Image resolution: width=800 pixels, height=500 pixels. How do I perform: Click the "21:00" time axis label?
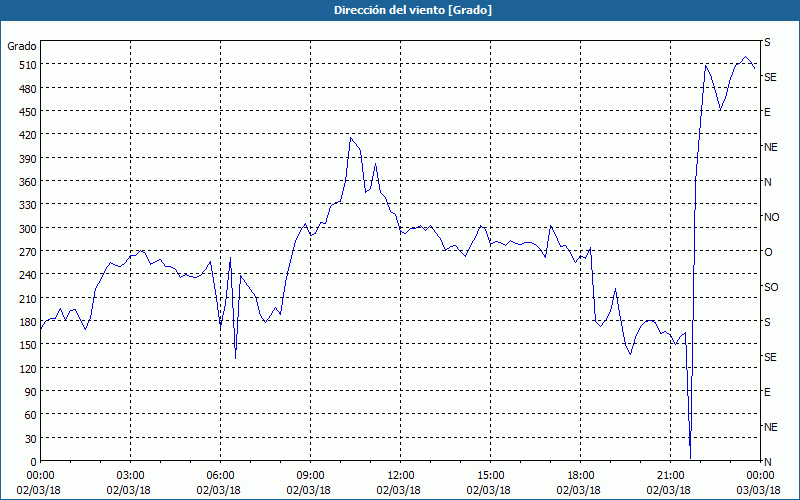[670, 476]
